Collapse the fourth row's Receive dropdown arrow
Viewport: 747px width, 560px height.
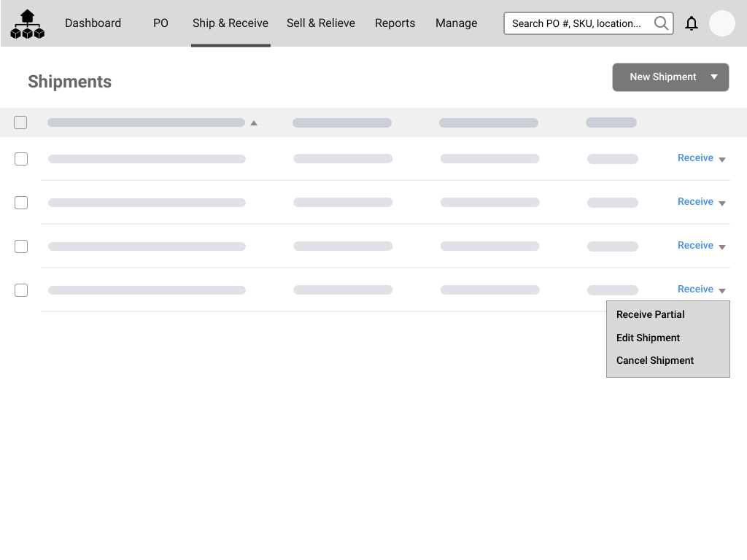tap(722, 291)
